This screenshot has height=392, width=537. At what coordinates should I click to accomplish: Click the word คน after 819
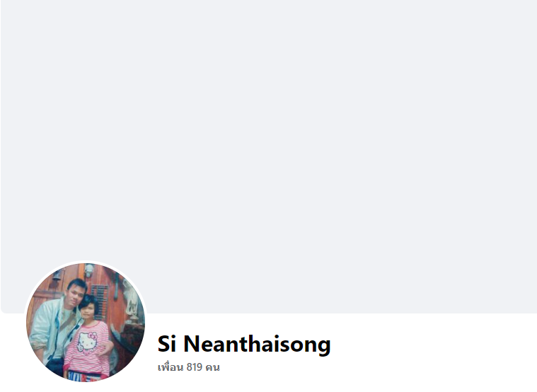coord(212,367)
